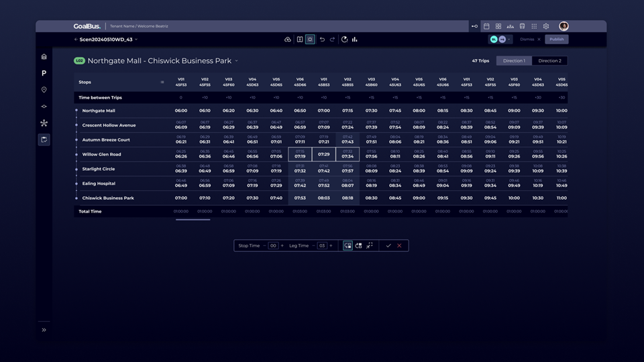644x362 pixels.
Task: Click the Dismiss button
Action: [530, 40]
